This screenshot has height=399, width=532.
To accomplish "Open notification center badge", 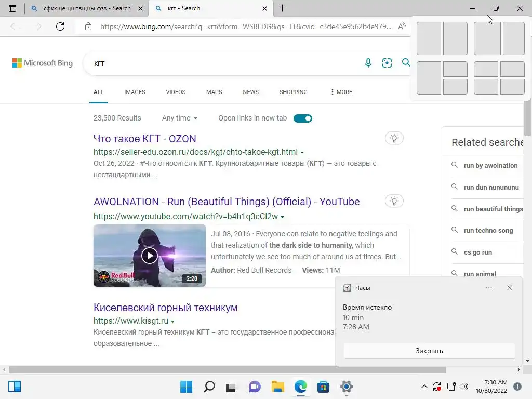I will (x=517, y=387).
